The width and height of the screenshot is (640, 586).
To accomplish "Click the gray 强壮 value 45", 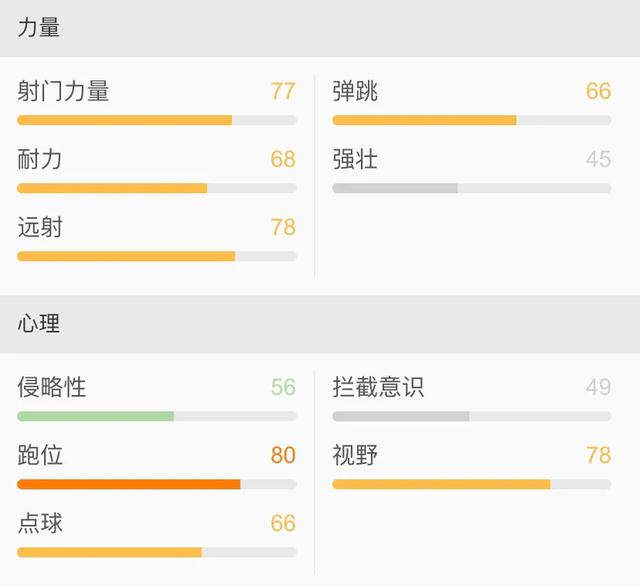I will click(x=598, y=159).
